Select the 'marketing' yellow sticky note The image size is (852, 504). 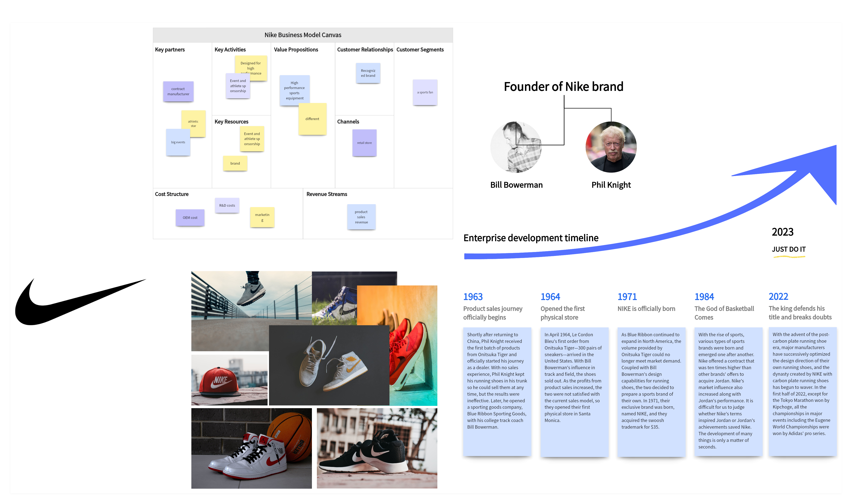[x=262, y=217]
